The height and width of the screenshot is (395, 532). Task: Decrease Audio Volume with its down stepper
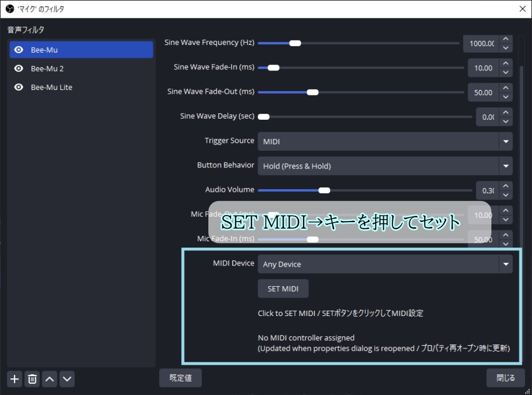tap(505, 194)
